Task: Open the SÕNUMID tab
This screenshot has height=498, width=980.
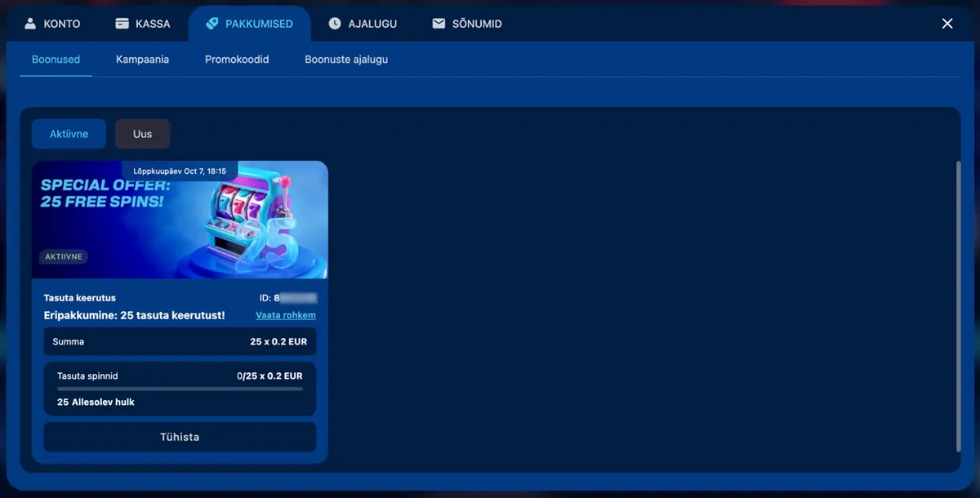Action: 466,24
